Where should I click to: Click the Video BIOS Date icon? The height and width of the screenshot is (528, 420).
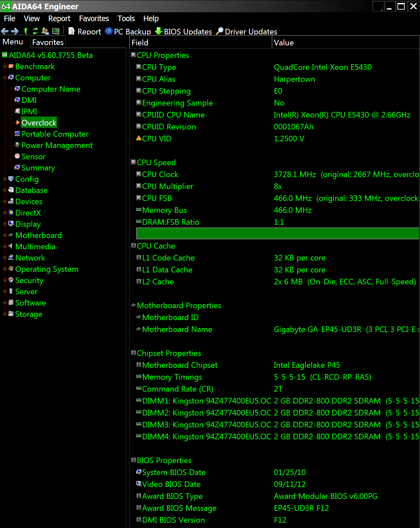(x=139, y=484)
